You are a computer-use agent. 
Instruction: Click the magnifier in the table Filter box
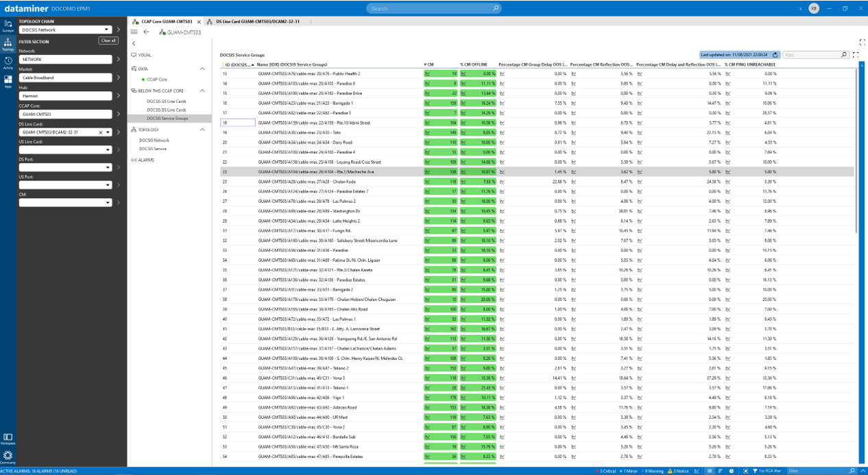tap(844, 55)
